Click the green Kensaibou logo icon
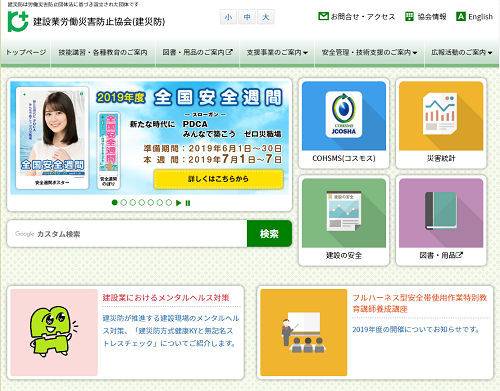 [x=18, y=22]
